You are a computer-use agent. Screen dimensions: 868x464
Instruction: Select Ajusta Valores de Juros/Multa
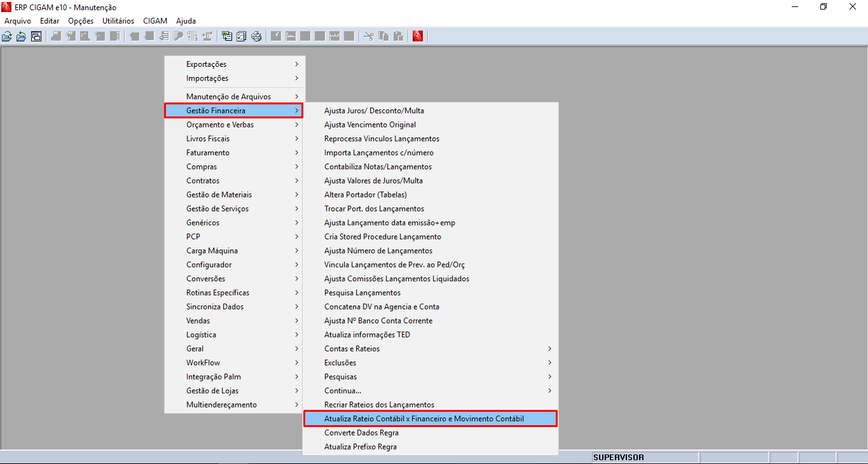pyautogui.click(x=431, y=181)
